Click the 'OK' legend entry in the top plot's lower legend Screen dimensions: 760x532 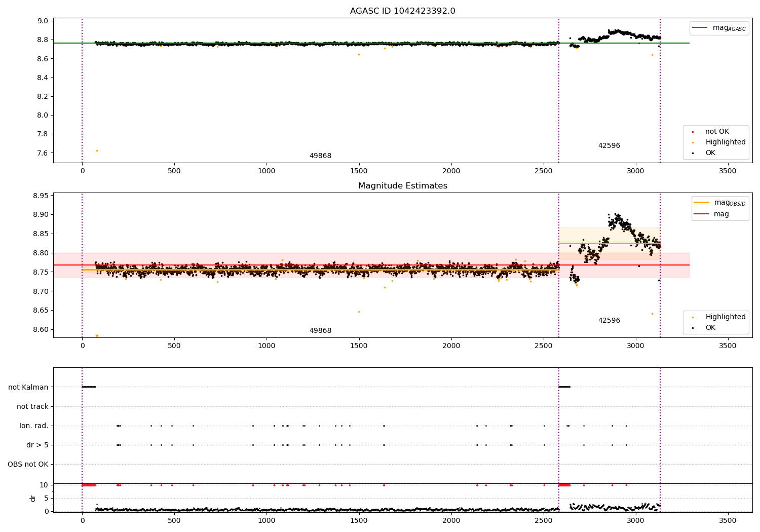coord(710,153)
